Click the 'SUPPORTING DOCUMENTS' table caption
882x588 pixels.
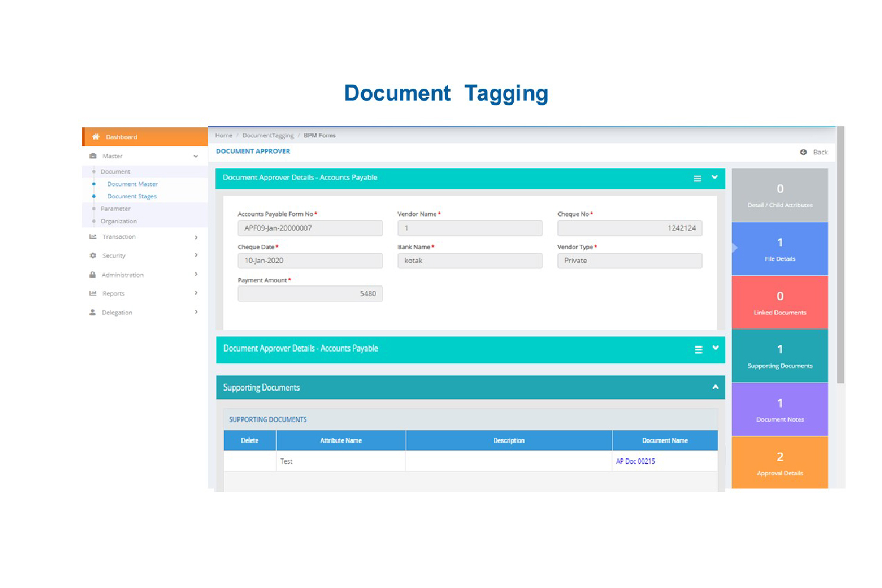tap(268, 420)
